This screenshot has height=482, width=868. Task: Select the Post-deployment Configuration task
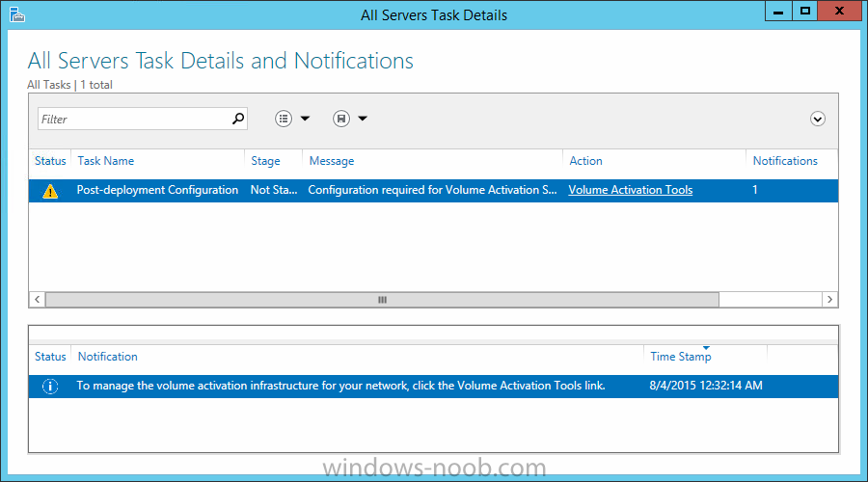click(x=157, y=190)
